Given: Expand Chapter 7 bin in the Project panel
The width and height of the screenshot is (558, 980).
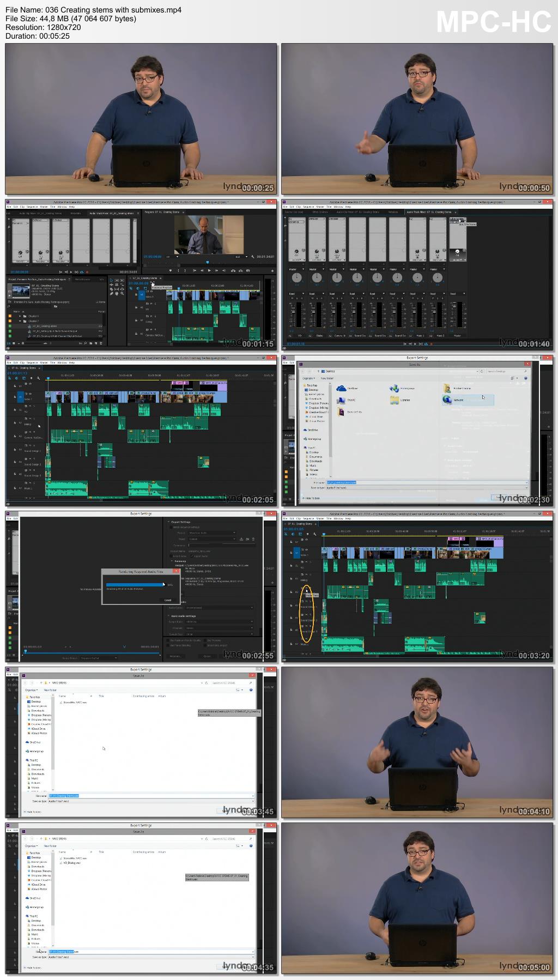Looking at the screenshot, I should (x=21, y=321).
